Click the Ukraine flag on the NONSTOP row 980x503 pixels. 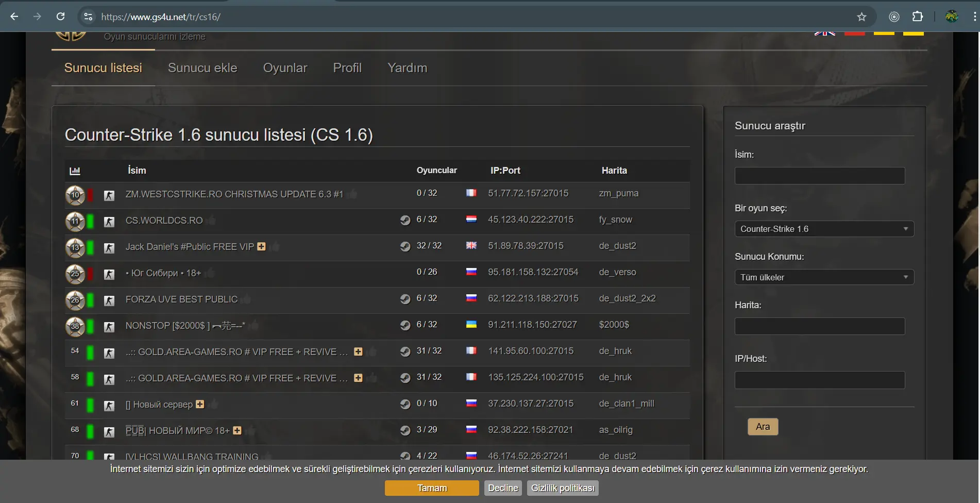471,324
